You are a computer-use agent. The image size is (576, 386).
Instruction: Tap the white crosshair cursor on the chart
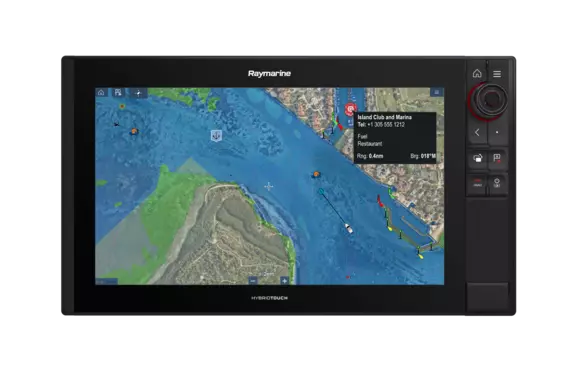[x=269, y=187]
